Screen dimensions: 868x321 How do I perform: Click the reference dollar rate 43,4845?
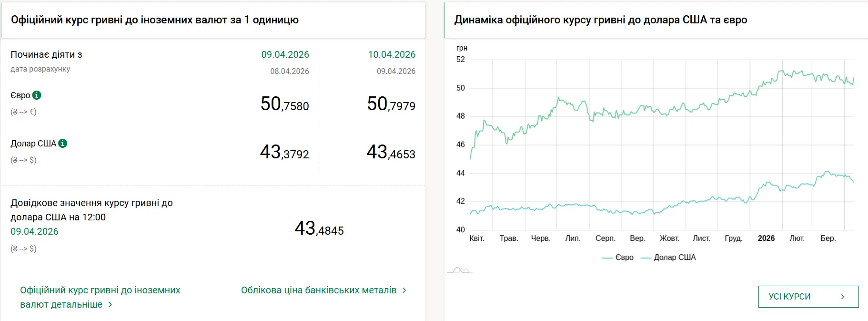(x=319, y=228)
